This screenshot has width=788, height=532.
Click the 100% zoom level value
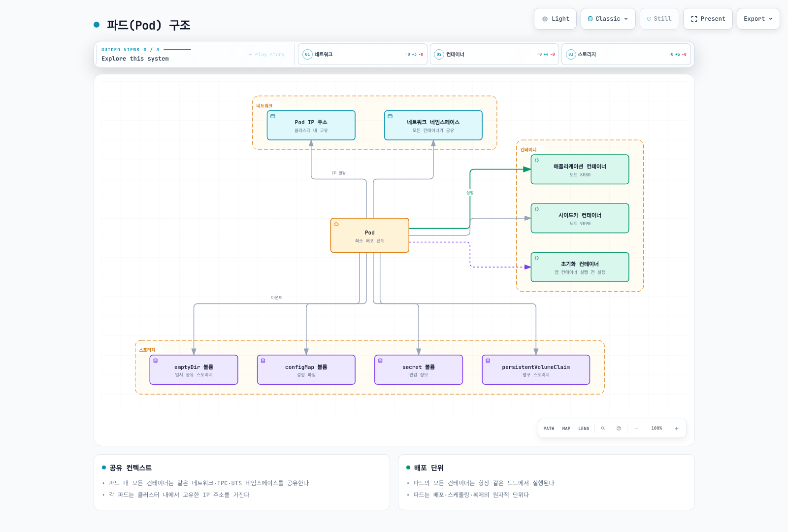(x=657, y=429)
